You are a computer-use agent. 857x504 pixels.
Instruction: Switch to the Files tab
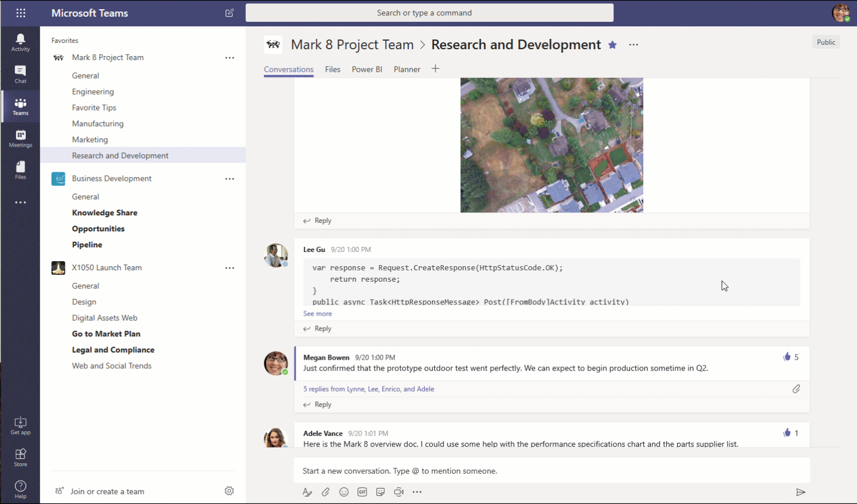coord(332,69)
